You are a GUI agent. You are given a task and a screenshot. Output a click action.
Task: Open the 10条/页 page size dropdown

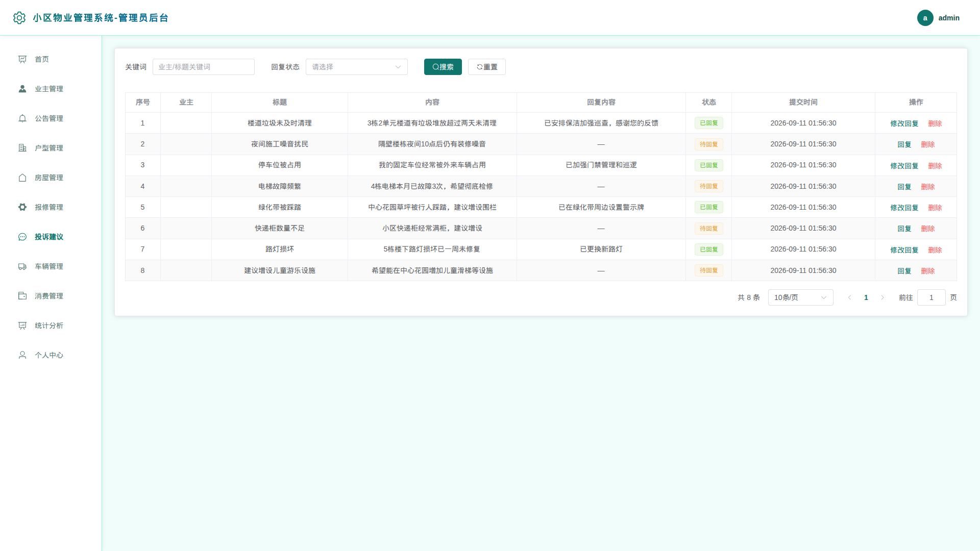click(800, 297)
